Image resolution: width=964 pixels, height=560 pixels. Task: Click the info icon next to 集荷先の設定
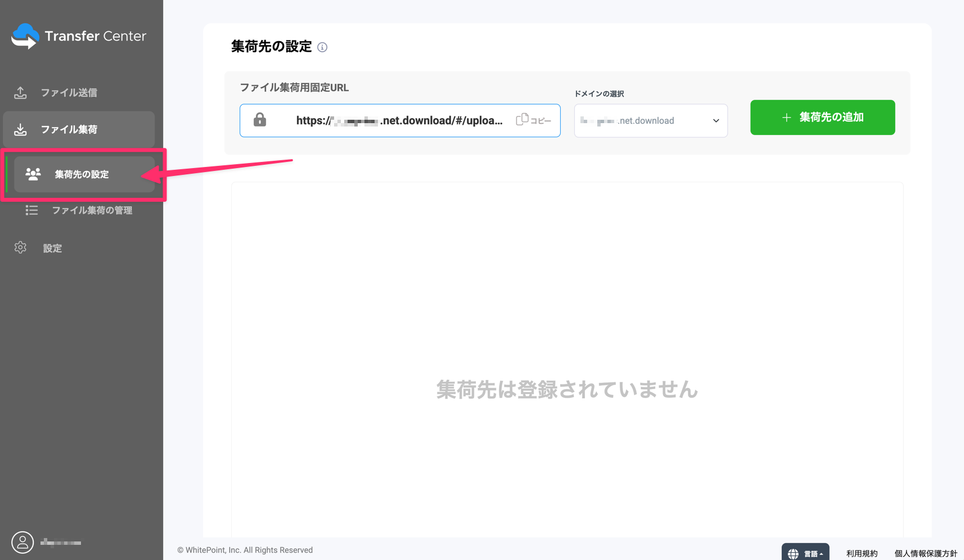[x=322, y=47]
